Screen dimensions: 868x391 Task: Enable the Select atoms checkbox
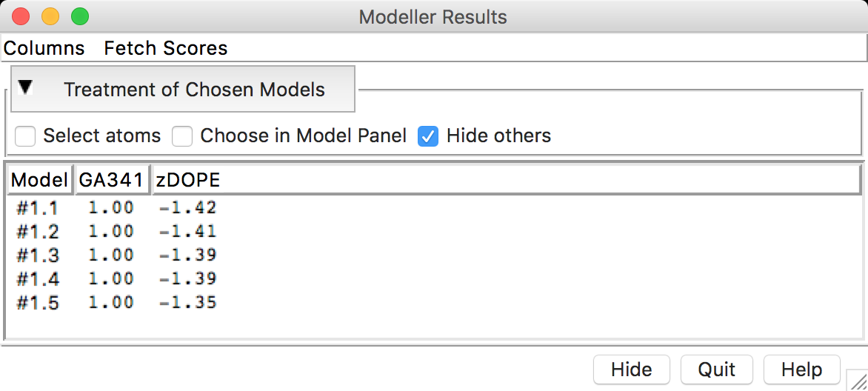[x=25, y=136]
